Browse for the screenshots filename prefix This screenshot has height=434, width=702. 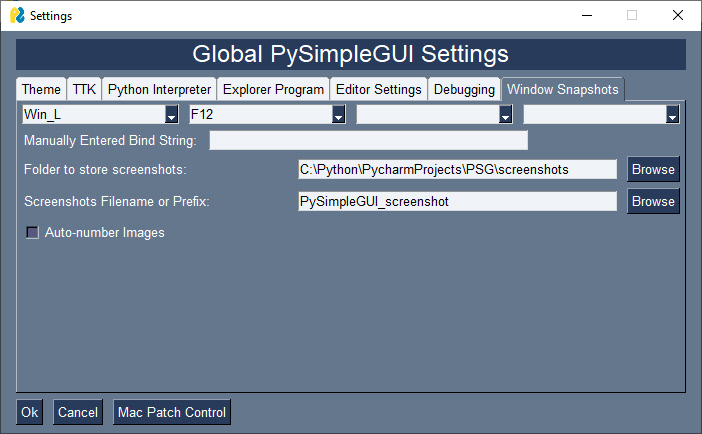pos(653,202)
